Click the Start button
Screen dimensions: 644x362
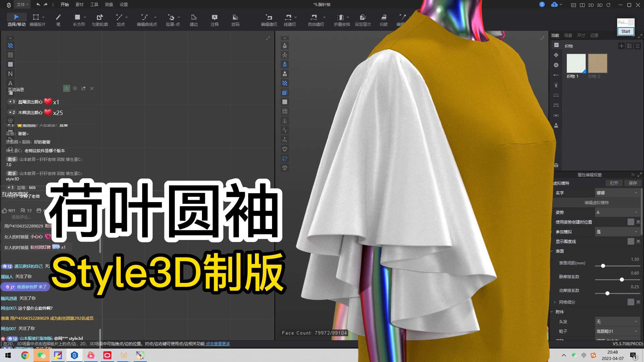point(626,31)
